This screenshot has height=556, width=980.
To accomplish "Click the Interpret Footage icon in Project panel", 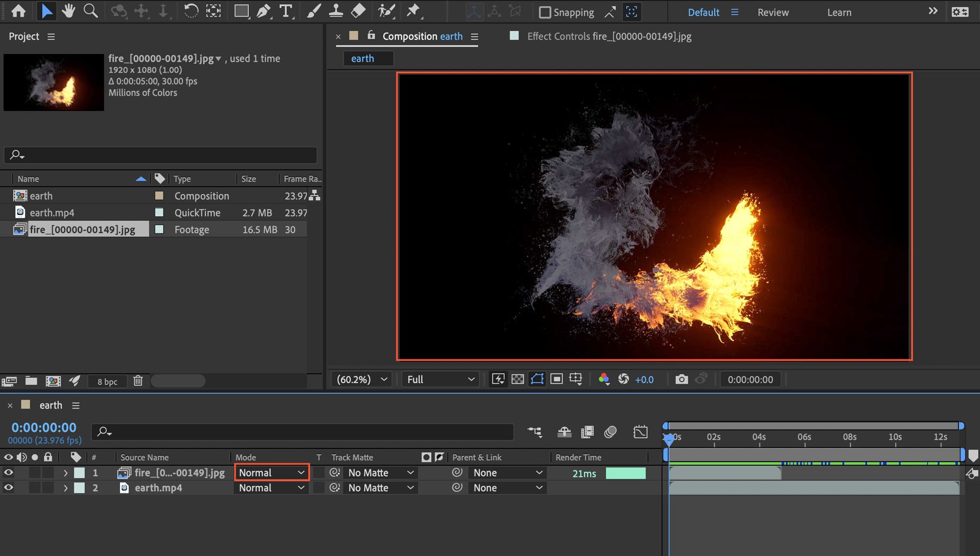I will [9, 381].
